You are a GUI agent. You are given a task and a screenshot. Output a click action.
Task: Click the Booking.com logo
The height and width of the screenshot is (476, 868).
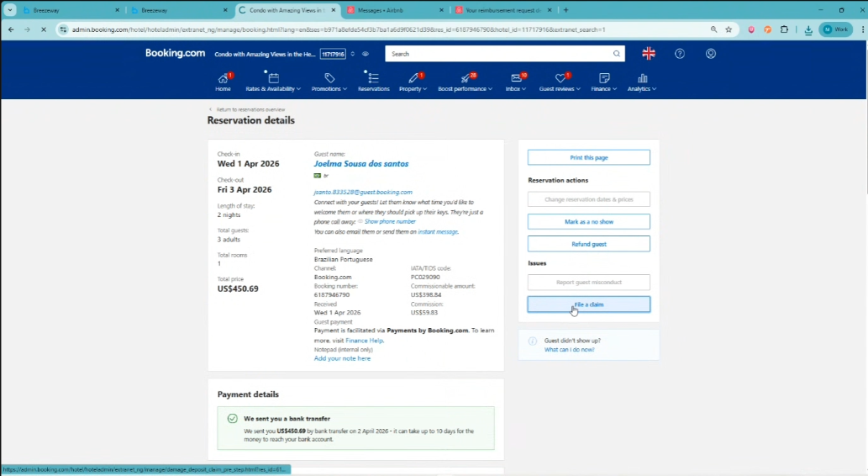click(175, 53)
